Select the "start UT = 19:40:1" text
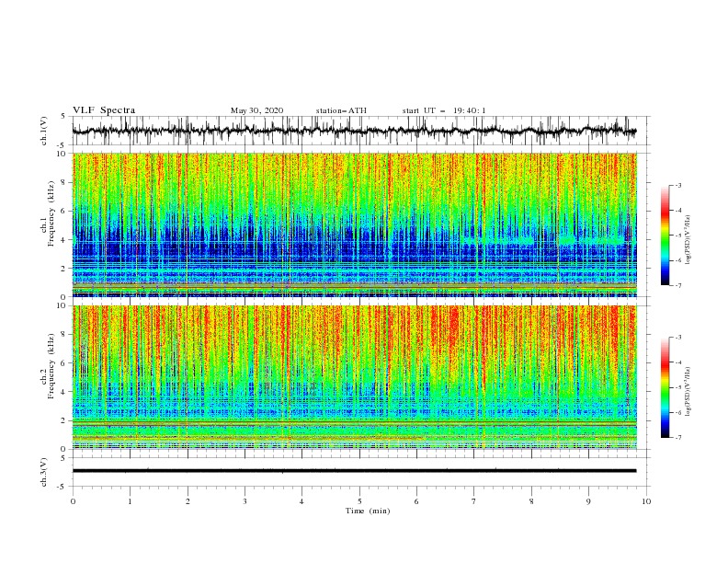Image resolution: width=728 pixels, height=563 pixels. 444,110
